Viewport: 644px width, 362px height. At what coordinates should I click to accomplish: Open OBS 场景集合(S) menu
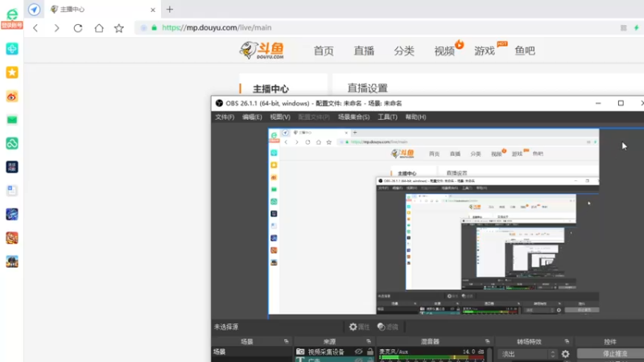[x=353, y=117]
